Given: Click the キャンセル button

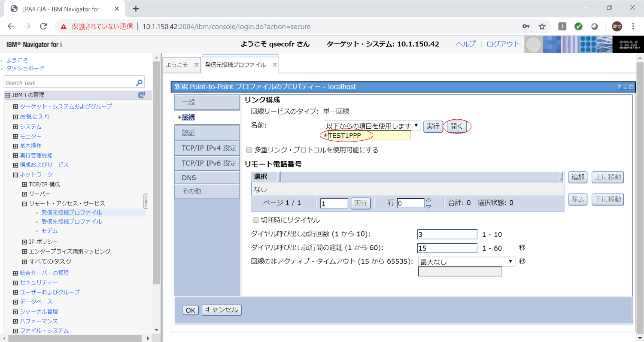Looking at the screenshot, I should [222, 310].
